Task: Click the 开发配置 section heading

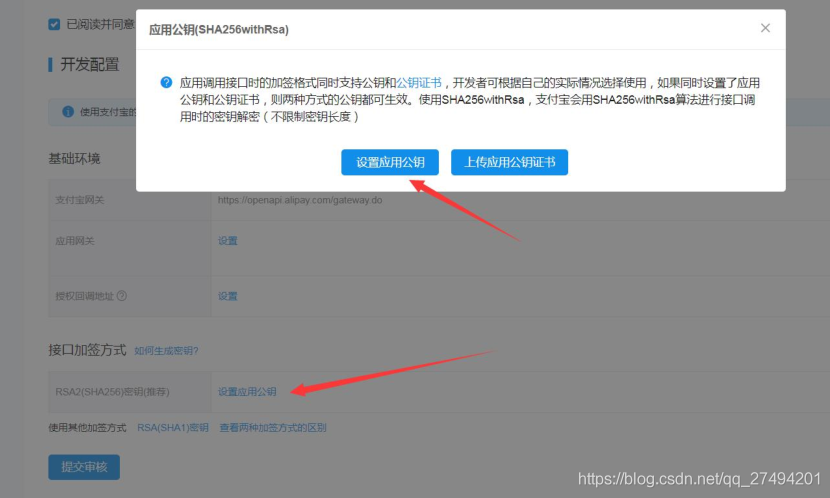Action: 89,65
